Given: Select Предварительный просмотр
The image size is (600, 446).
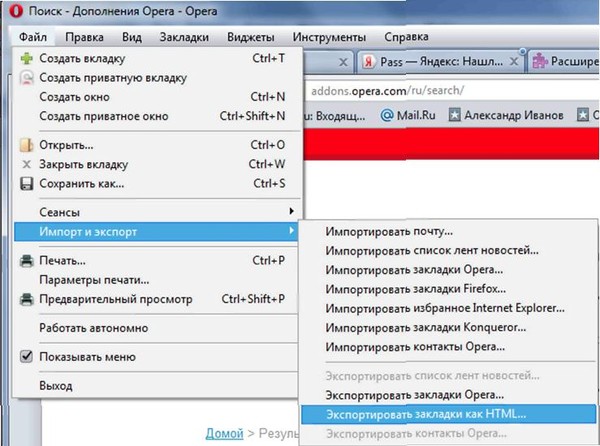Looking at the screenshot, I should pyautogui.click(x=157, y=299).
